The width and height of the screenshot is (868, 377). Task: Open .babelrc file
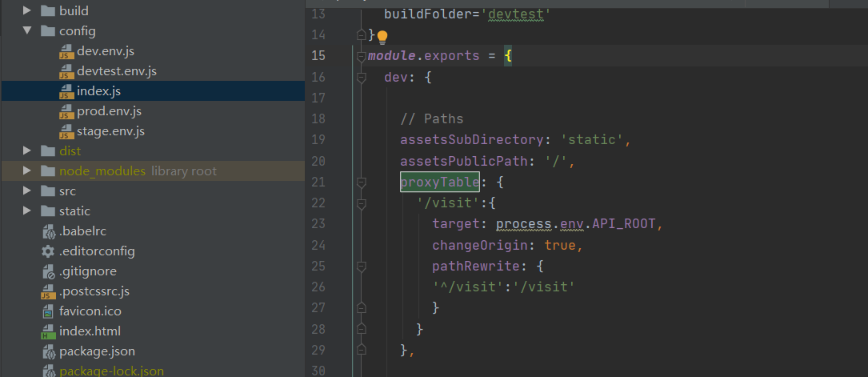point(83,231)
